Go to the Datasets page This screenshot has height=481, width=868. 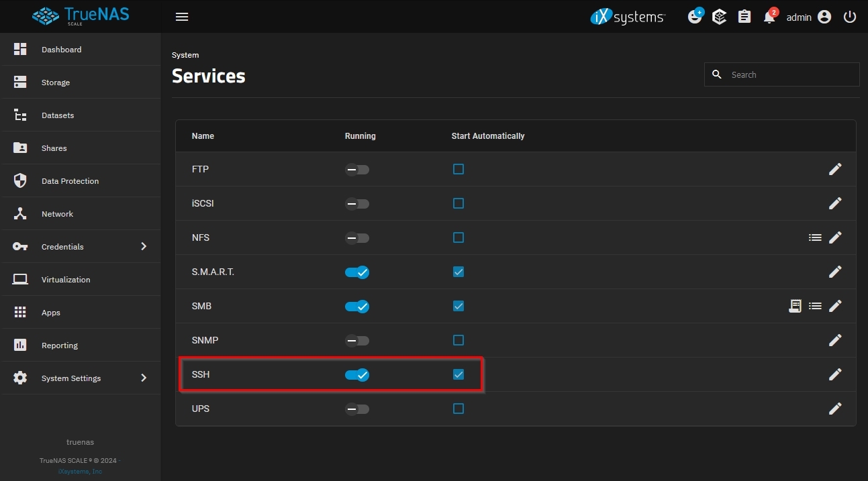[81, 115]
